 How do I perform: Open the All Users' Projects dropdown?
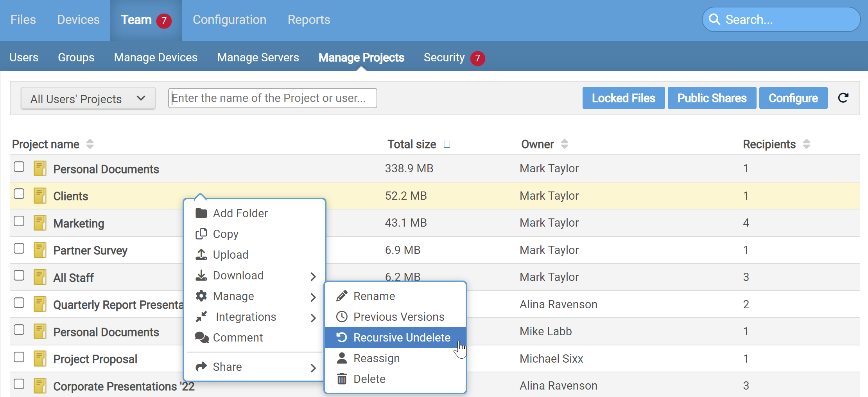coord(88,98)
